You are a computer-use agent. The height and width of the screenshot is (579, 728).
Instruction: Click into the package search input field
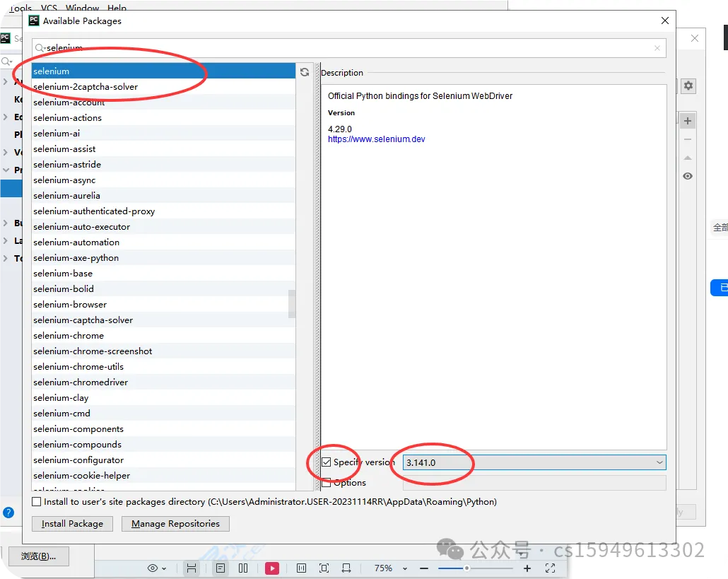point(348,48)
